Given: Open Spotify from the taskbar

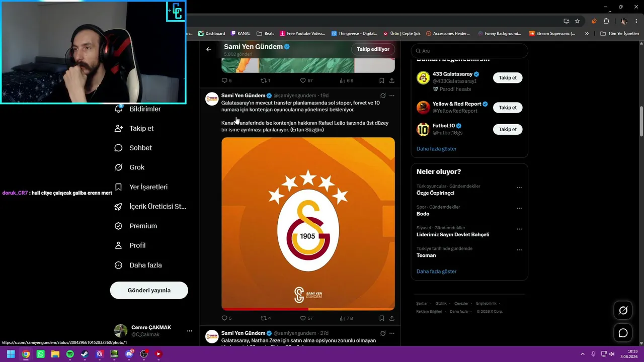Looking at the screenshot, I should tap(70, 354).
